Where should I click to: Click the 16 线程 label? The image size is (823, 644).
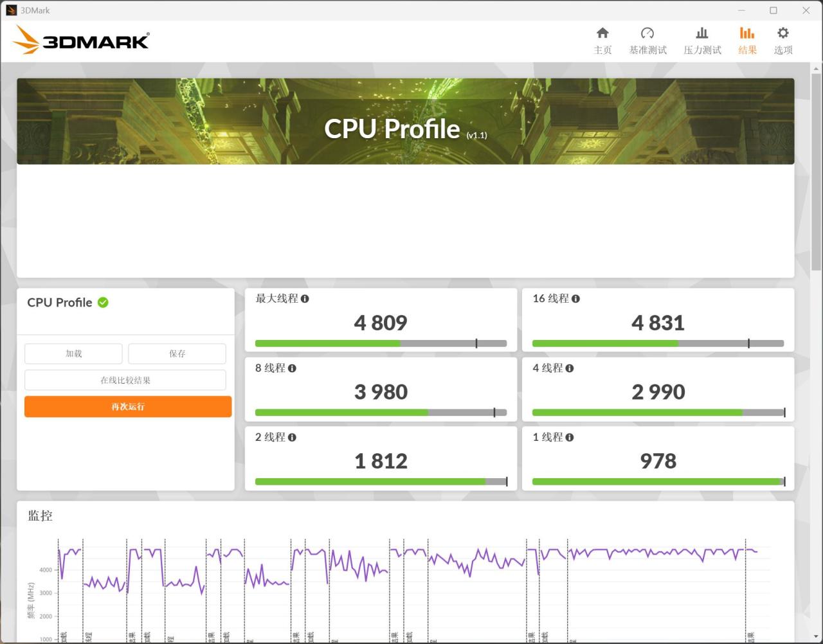(x=551, y=299)
